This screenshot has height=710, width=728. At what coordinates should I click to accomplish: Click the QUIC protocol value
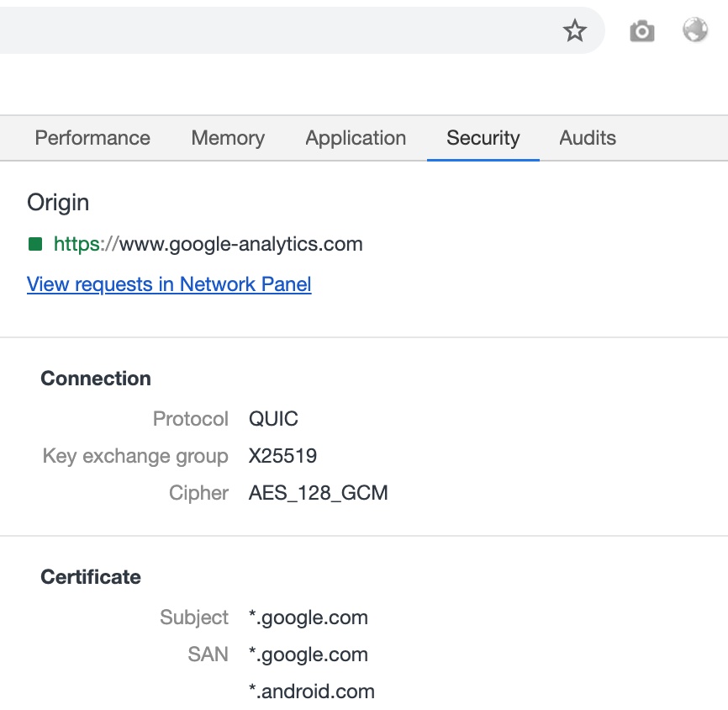point(274,419)
